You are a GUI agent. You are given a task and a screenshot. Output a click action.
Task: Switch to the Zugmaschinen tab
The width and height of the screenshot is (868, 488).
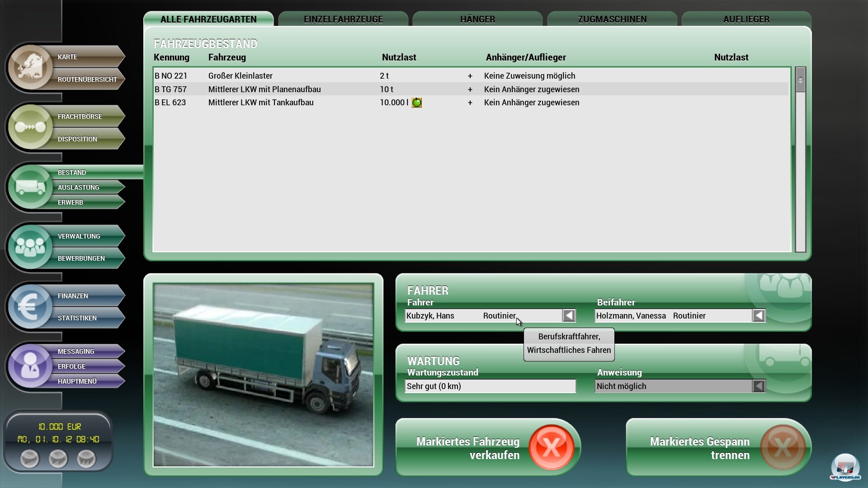pyautogui.click(x=612, y=19)
